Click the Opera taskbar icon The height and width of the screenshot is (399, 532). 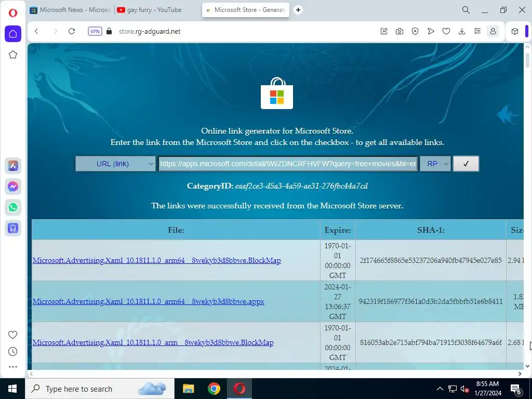[x=239, y=389]
